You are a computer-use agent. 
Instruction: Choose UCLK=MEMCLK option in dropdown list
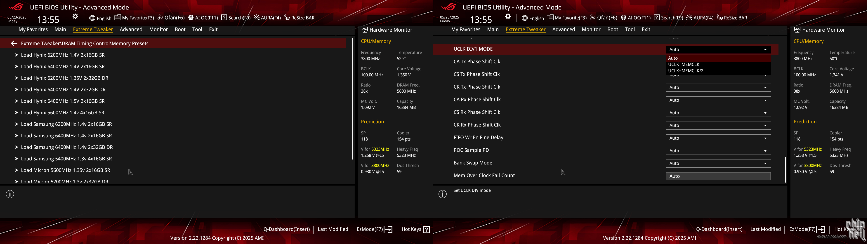click(x=718, y=64)
